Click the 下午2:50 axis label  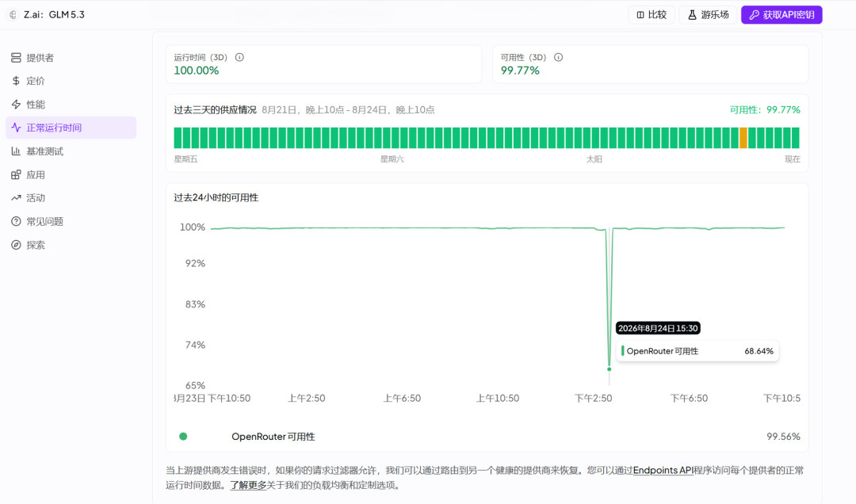tap(594, 398)
